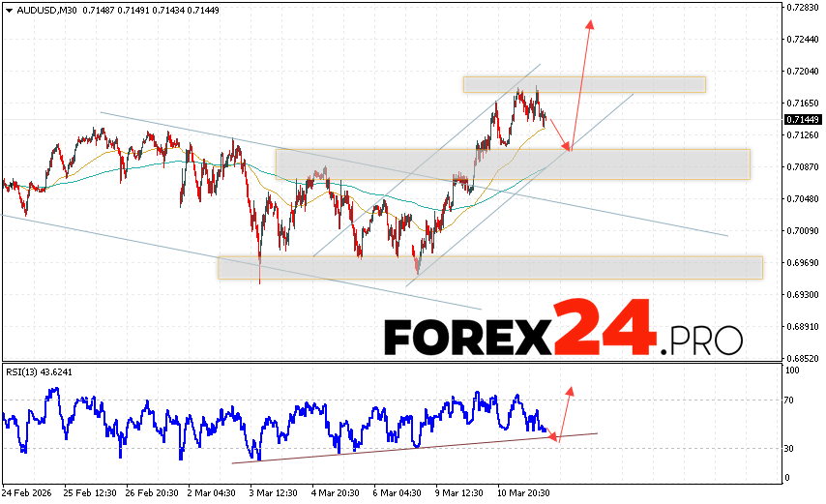
Task: Select the upper gray resistance zone rectangle
Action: tap(583, 84)
